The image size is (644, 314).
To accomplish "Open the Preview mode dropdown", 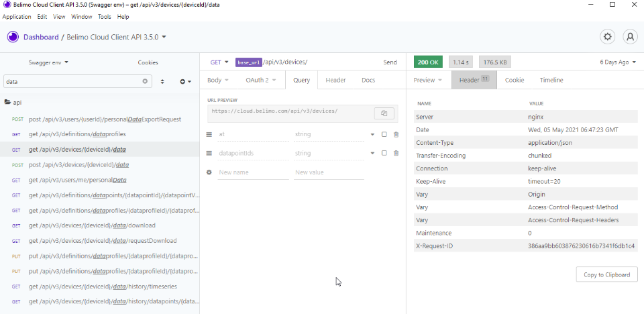I will (427, 80).
